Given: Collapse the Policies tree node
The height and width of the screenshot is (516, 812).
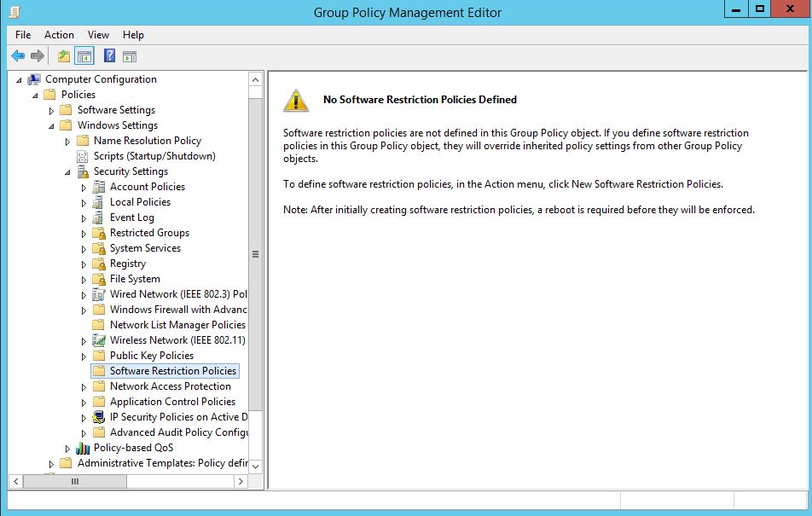Looking at the screenshot, I should [35, 96].
